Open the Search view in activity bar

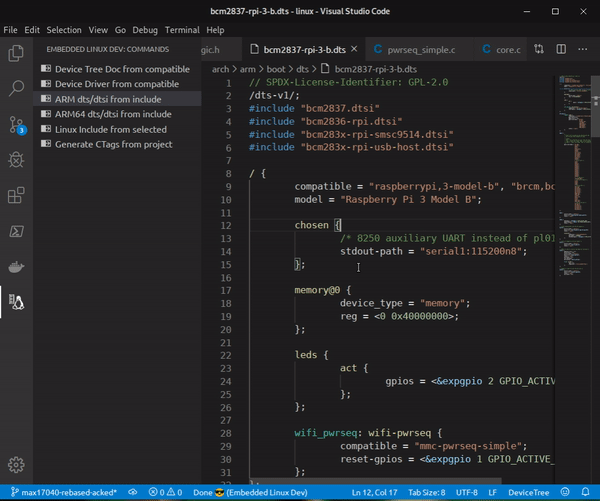pyautogui.click(x=16, y=88)
